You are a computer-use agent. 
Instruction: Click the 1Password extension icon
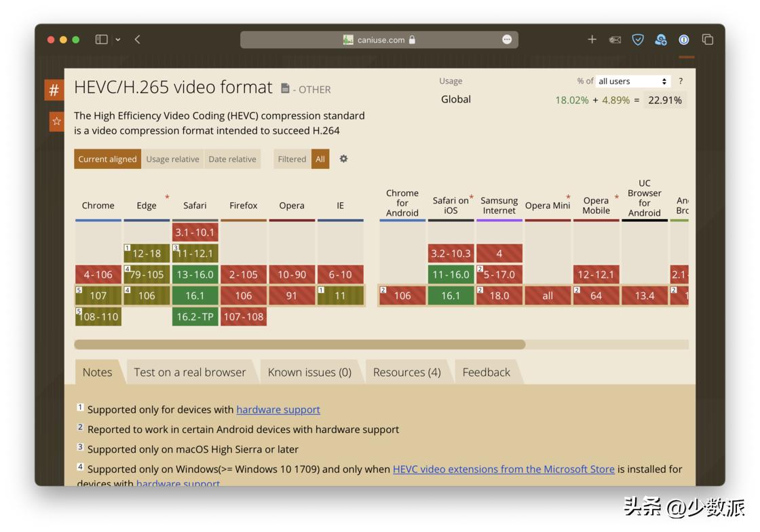coord(684,40)
